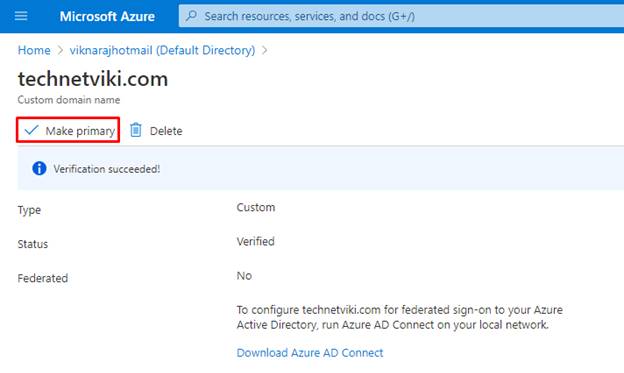Go to Home breadcrumb
This screenshot has height=373, width=624.
coord(34,50)
